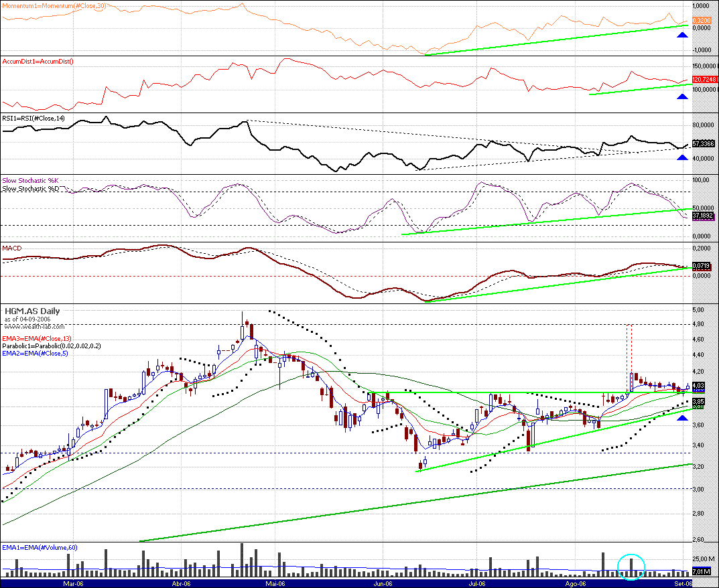
Task: Click the black 57,3366 RSI value tag
Action: pos(704,143)
